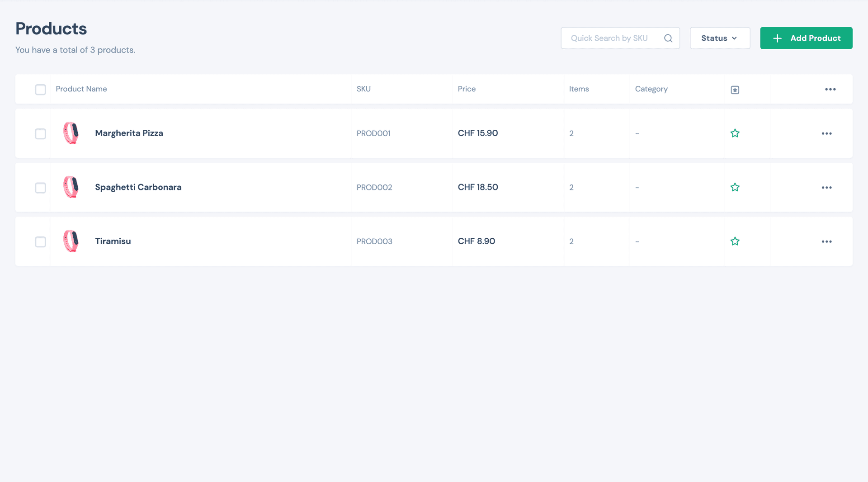Image resolution: width=868 pixels, height=482 pixels.
Task: Check the select-all products checkbox
Action: [41, 90]
